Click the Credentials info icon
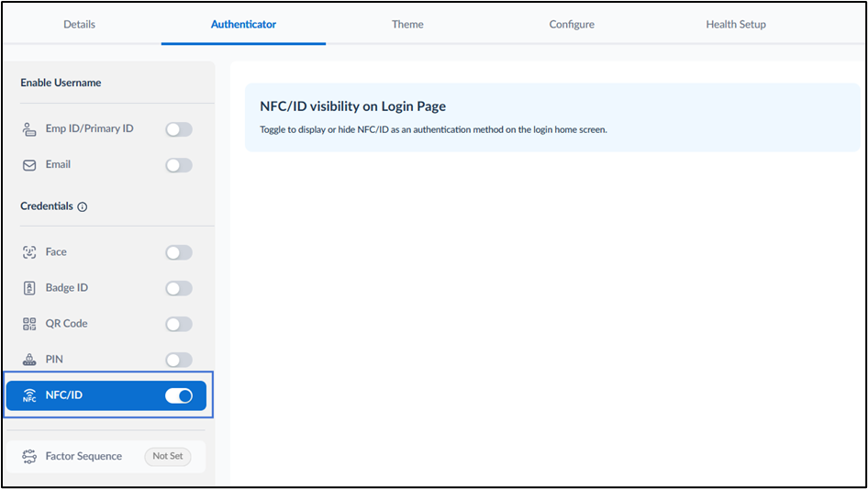 [x=83, y=207]
